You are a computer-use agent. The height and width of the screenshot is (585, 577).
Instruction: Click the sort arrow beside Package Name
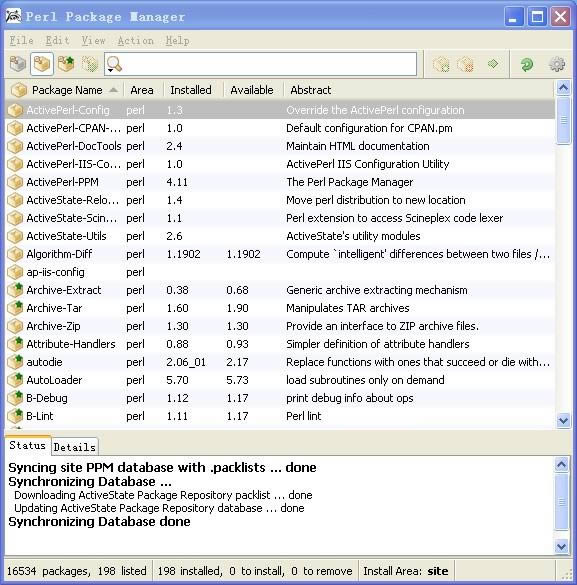pyautogui.click(x=113, y=90)
